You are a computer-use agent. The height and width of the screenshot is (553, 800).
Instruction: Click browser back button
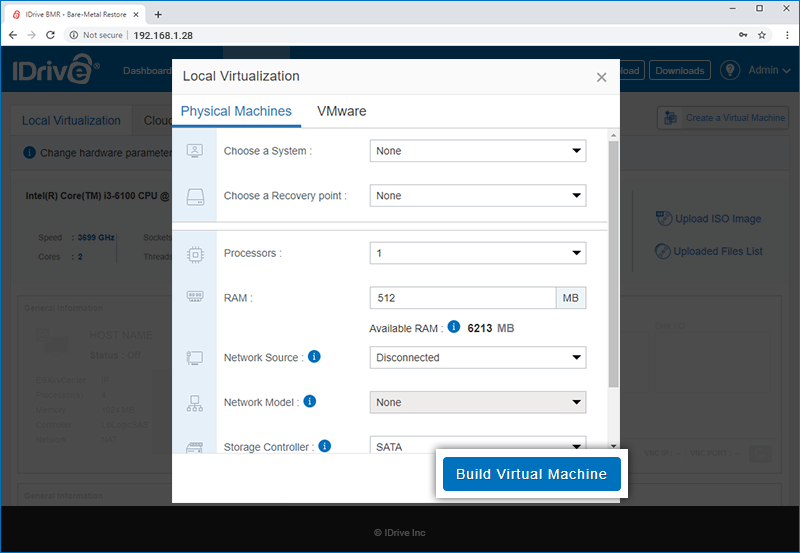coord(13,35)
